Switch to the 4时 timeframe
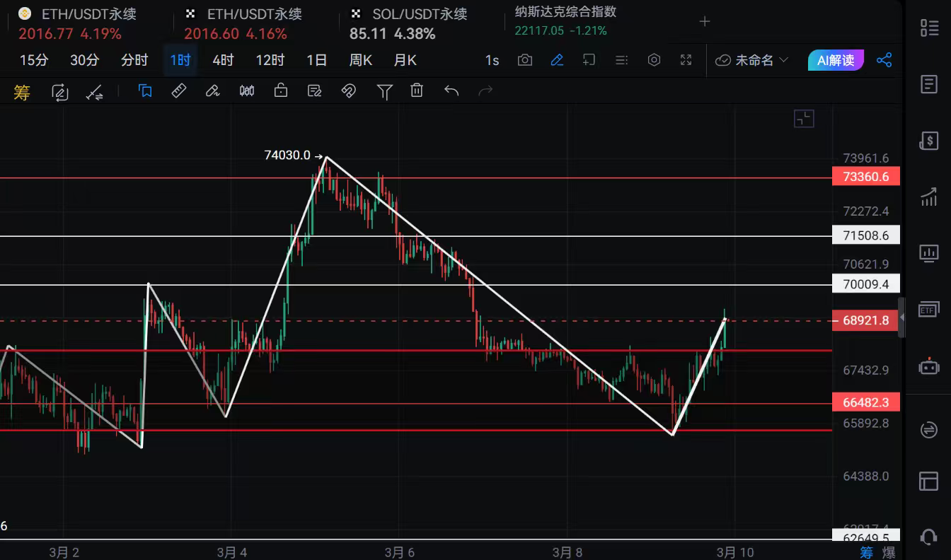 pyautogui.click(x=223, y=60)
